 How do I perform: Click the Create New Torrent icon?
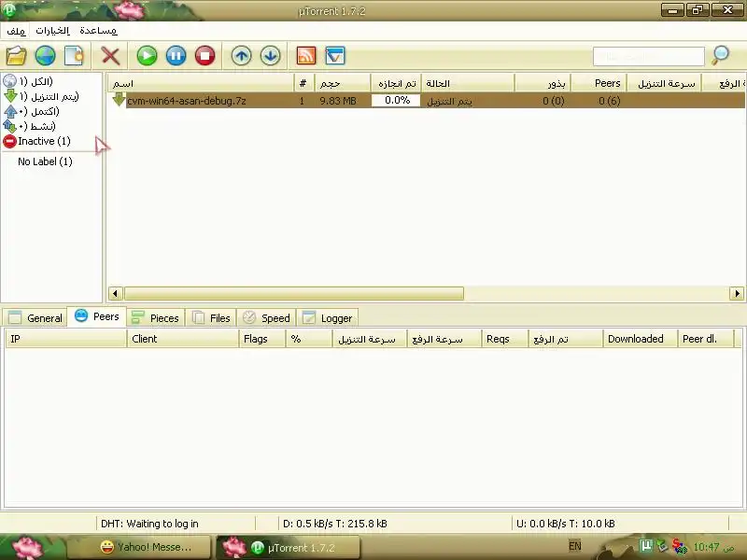pos(74,56)
